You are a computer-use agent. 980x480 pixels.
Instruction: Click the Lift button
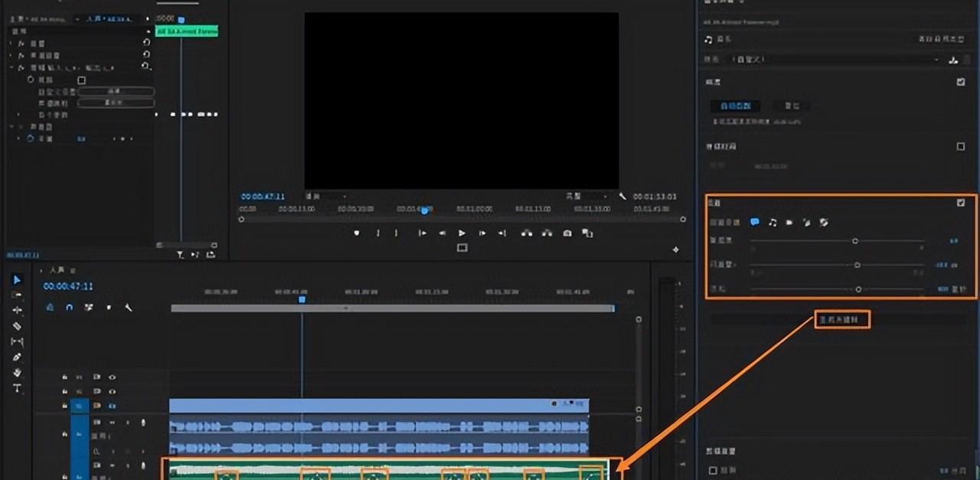527,233
